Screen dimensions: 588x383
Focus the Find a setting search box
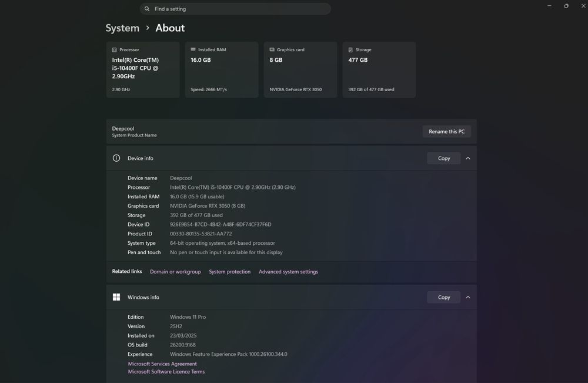pyautogui.click(x=235, y=9)
